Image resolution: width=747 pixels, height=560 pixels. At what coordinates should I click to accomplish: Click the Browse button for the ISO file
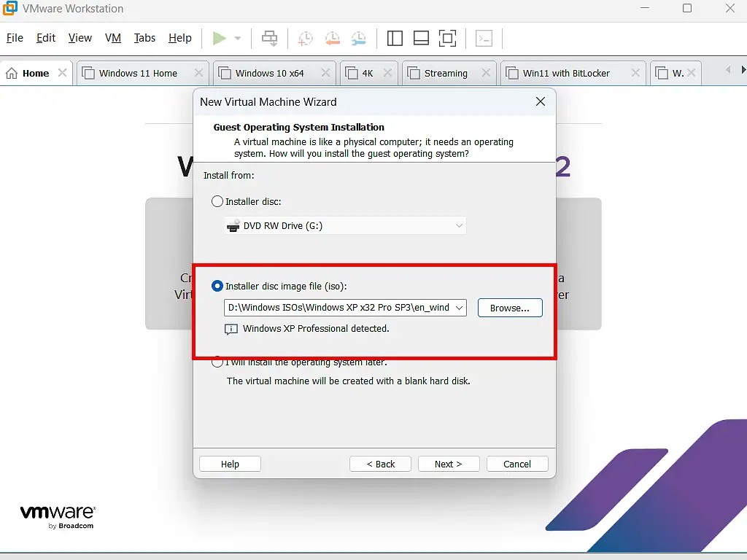point(509,307)
